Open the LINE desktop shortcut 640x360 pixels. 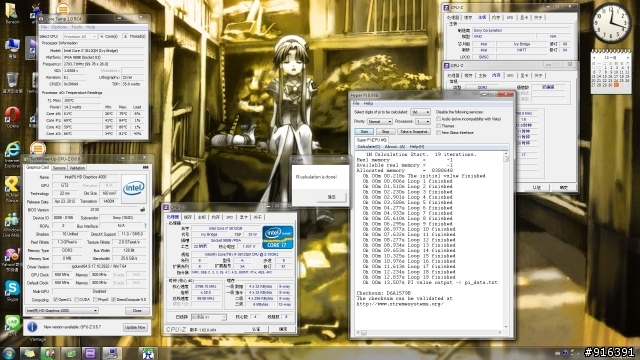click(12, 325)
